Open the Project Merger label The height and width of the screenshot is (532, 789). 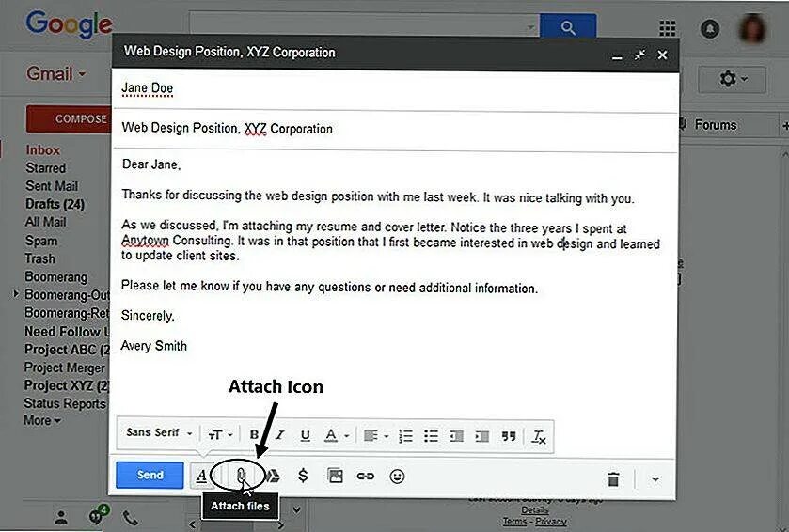point(64,368)
